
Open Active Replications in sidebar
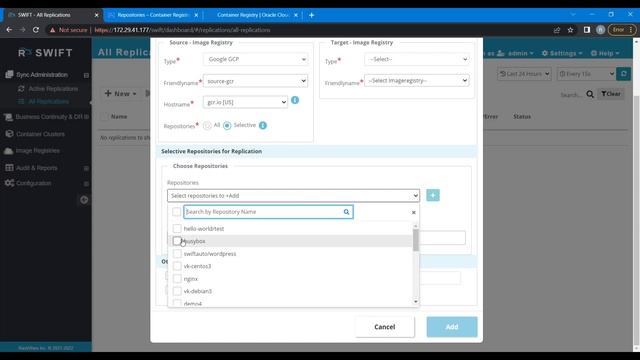pos(53,89)
